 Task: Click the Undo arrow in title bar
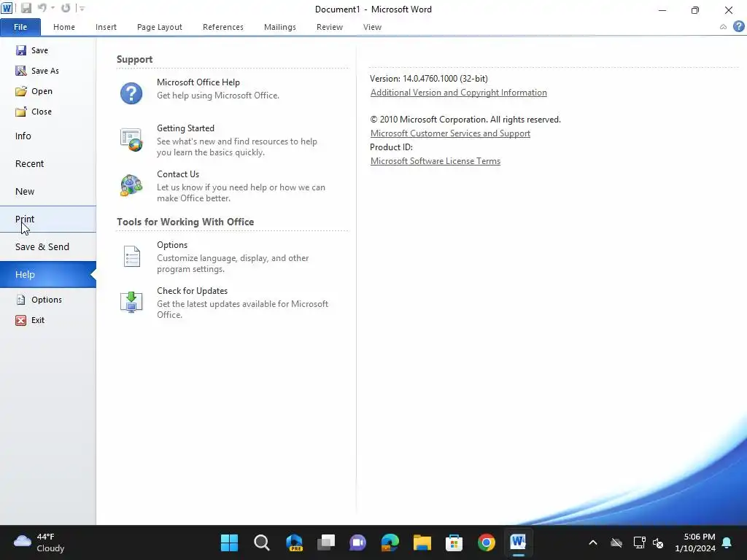tap(42, 8)
